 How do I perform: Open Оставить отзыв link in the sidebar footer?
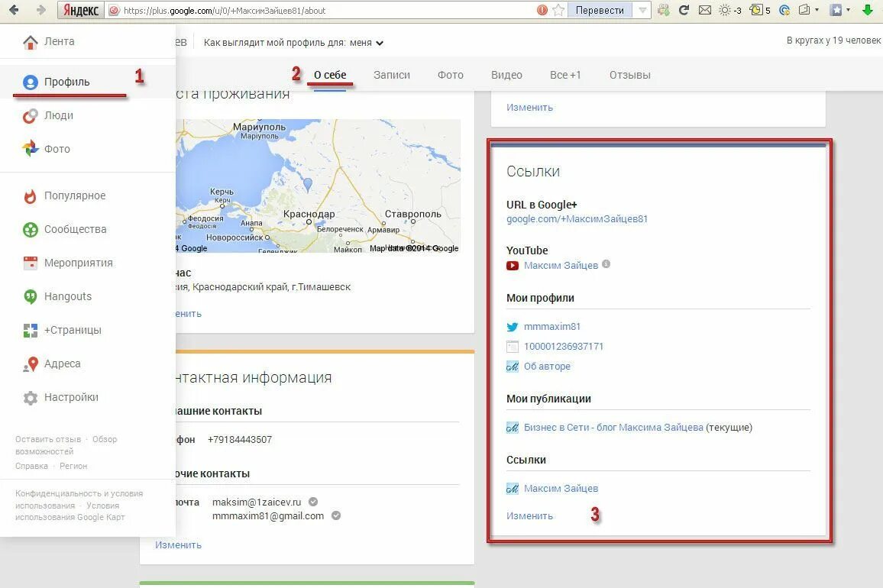[48, 439]
